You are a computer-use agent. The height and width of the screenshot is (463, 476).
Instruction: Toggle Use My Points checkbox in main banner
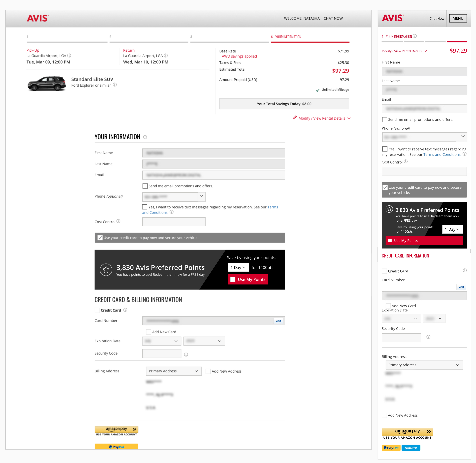pyautogui.click(x=233, y=279)
